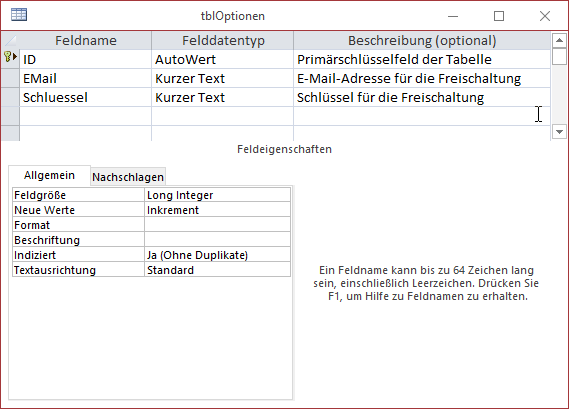Click the Textausrichtung property label
569x409 pixels.
[x=78, y=270]
